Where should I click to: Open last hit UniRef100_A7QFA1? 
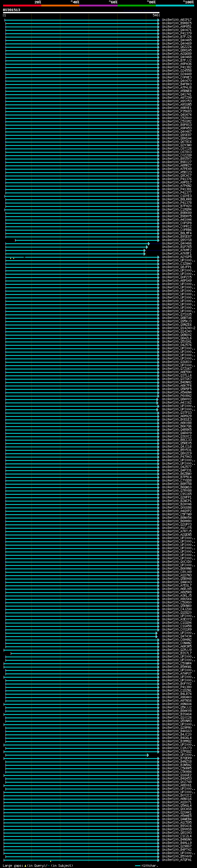pos(176,860)
